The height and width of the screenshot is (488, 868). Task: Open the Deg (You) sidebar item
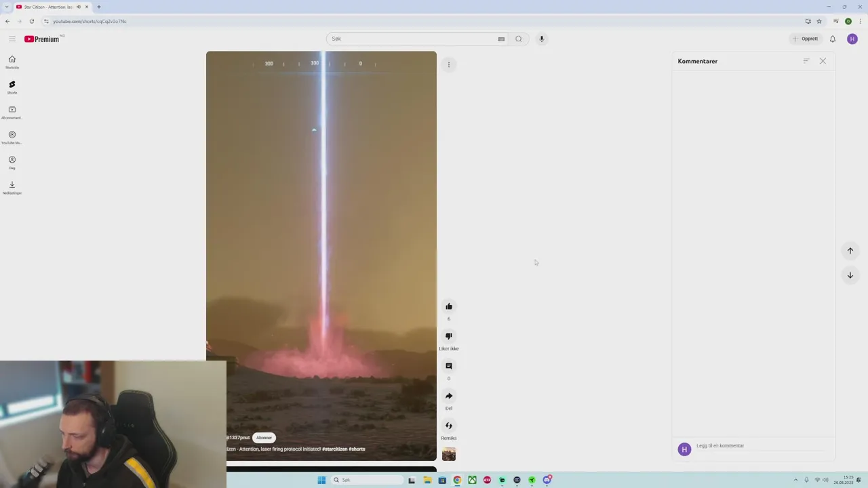(x=12, y=163)
